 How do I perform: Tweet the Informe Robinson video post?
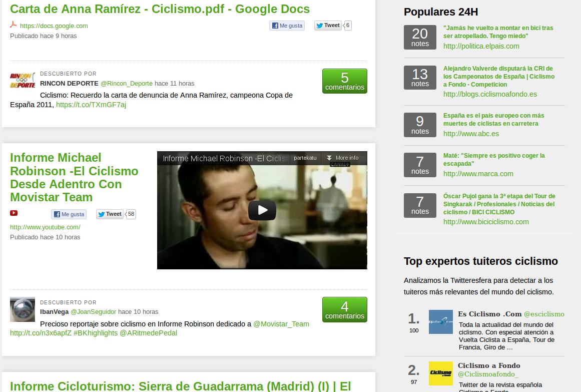[x=110, y=214]
